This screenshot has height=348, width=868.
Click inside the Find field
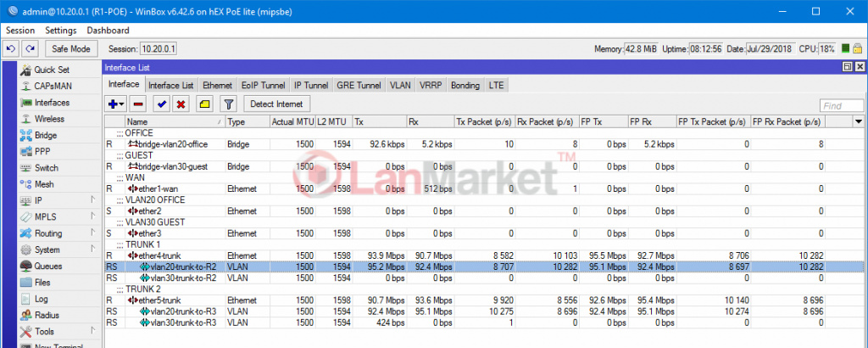point(842,106)
